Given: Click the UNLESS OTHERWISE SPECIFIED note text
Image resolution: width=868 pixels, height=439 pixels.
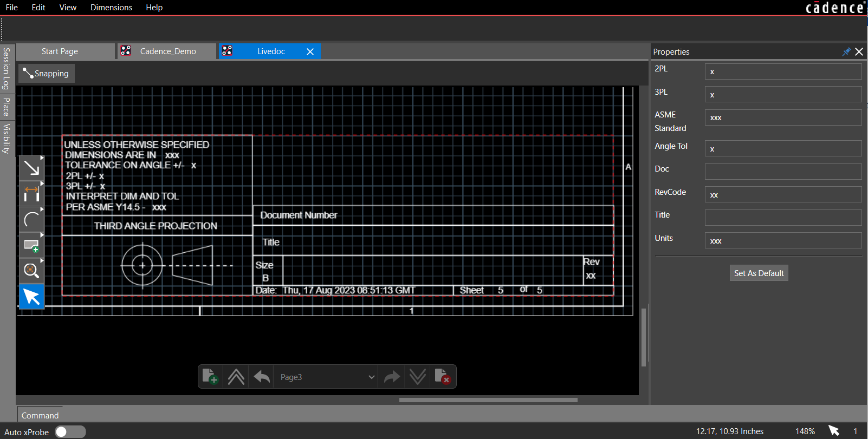Looking at the screenshot, I should point(137,145).
